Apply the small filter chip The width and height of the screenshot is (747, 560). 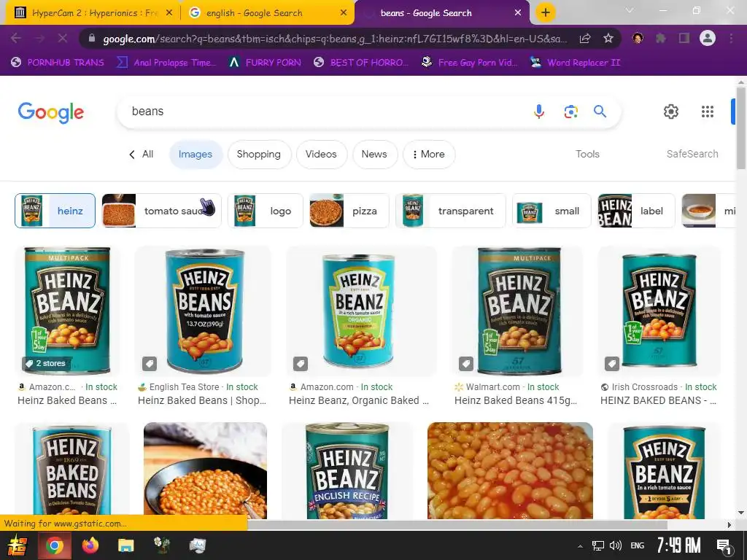551,211
